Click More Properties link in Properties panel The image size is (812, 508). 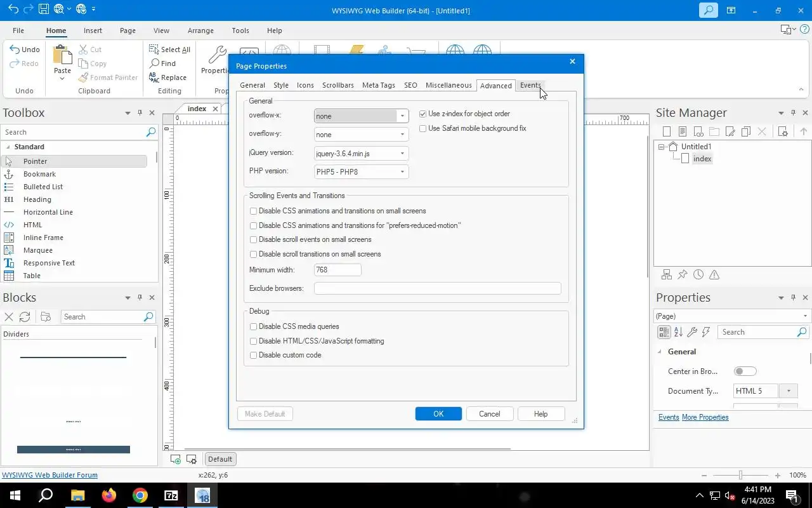coord(705,417)
